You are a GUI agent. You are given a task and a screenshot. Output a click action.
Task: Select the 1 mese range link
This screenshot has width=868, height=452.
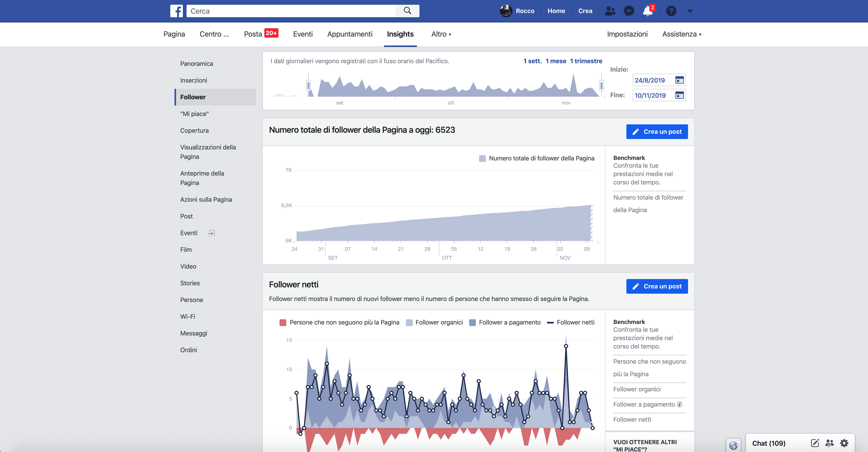556,61
